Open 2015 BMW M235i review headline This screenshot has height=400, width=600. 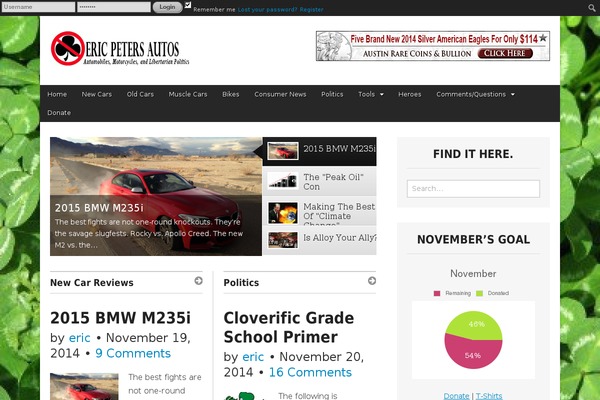pyautogui.click(x=120, y=318)
